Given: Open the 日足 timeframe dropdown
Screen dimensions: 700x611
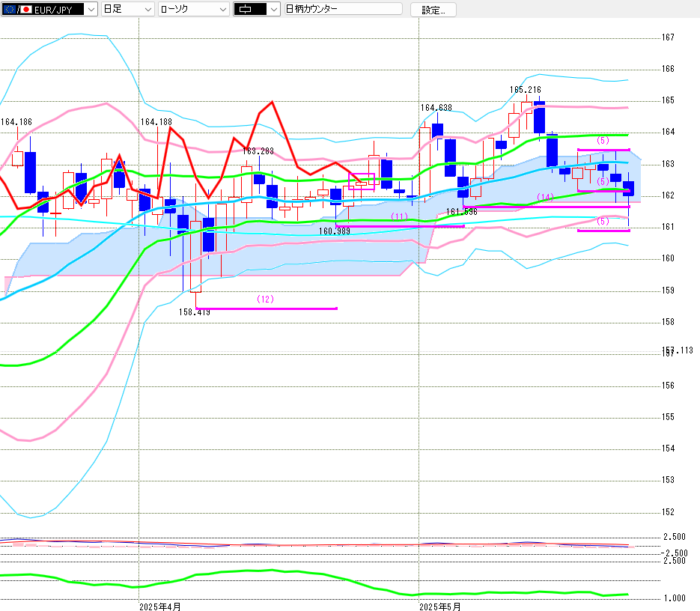Looking at the screenshot, I should (x=128, y=9).
